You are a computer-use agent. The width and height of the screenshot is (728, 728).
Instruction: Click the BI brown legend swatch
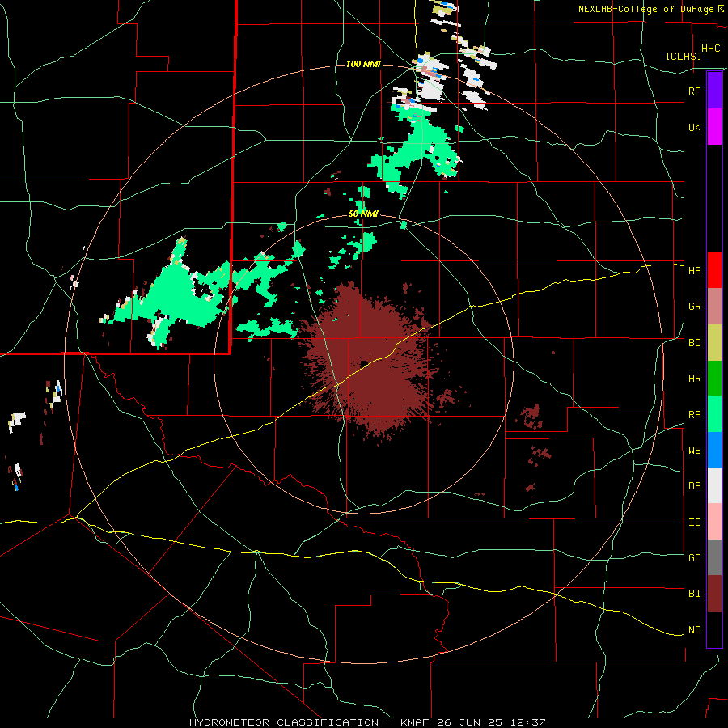click(x=714, y=594)
